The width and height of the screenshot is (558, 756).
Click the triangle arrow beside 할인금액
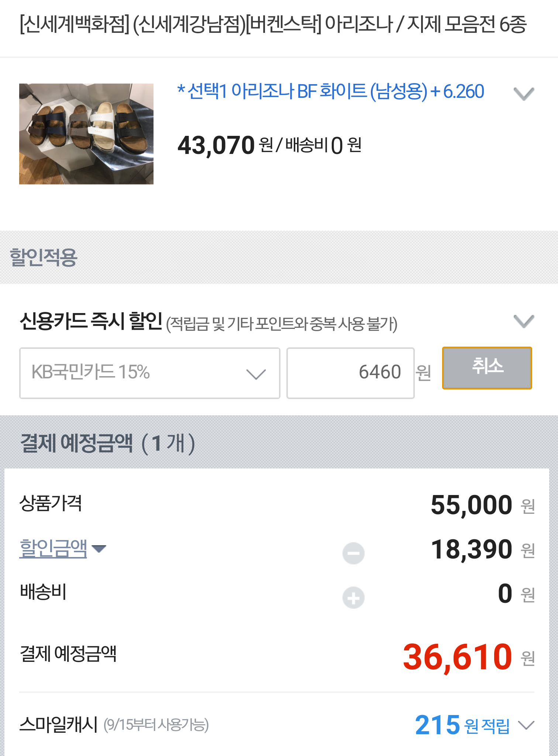pos(99,549)
